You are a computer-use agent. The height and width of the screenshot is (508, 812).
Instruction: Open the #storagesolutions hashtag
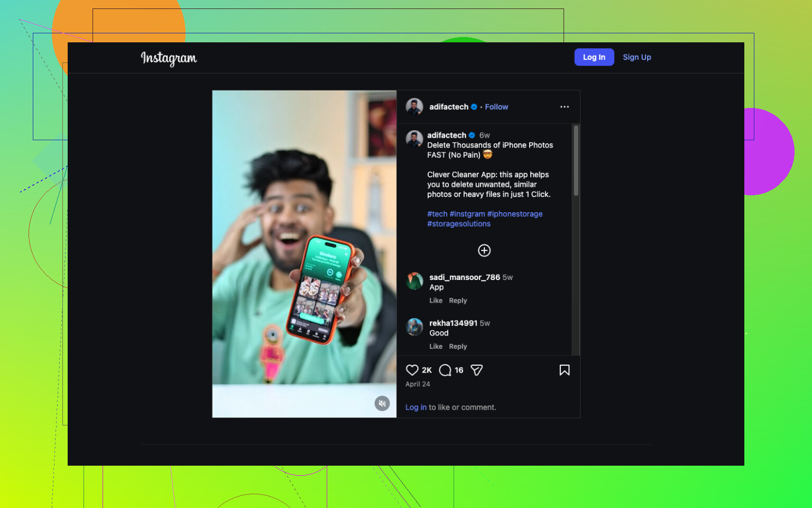(459, 224)
